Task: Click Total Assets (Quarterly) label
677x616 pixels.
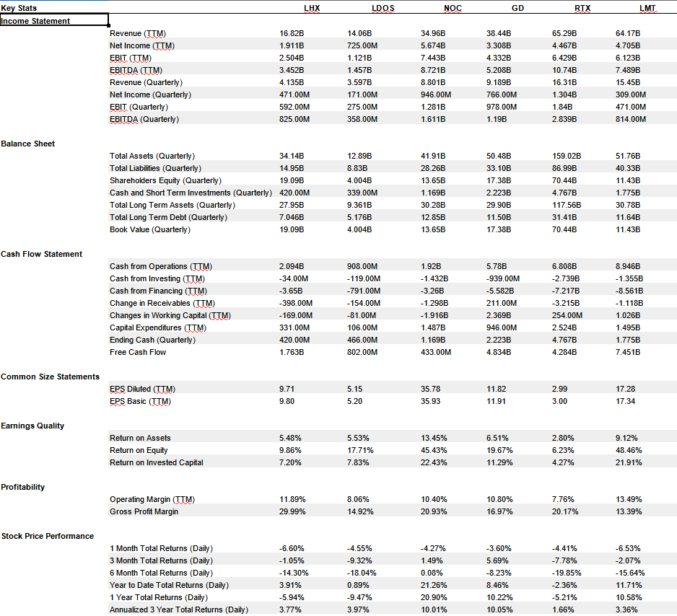Action: [x=152, y=156]
